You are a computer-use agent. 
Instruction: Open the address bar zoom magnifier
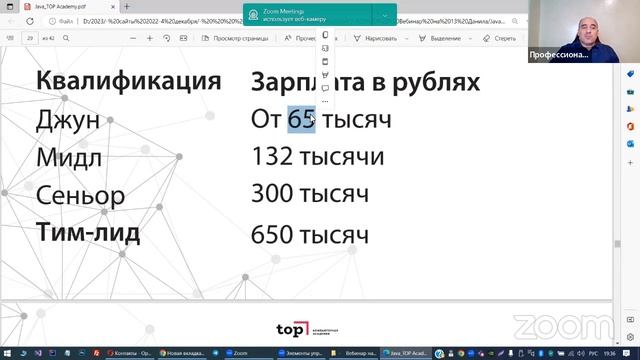coord(515,21)
